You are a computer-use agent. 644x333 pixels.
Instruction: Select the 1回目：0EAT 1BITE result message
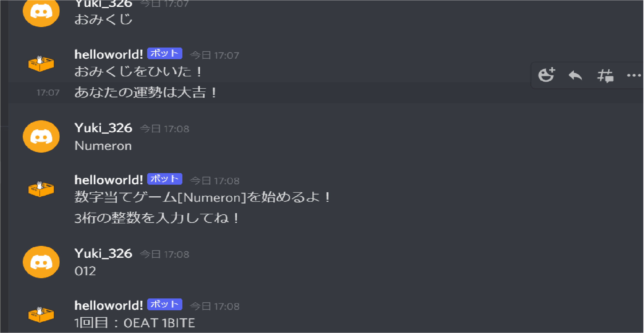(x=135, y=323)
